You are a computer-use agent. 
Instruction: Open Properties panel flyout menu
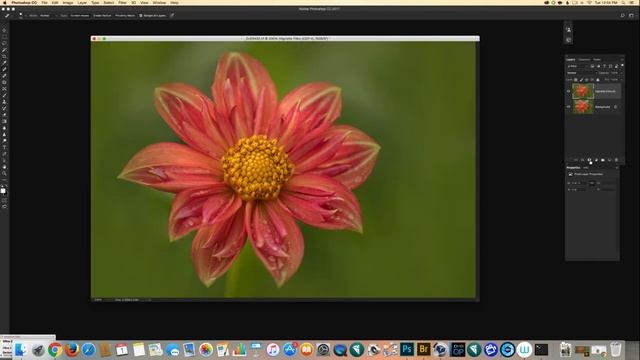[617, 167]
